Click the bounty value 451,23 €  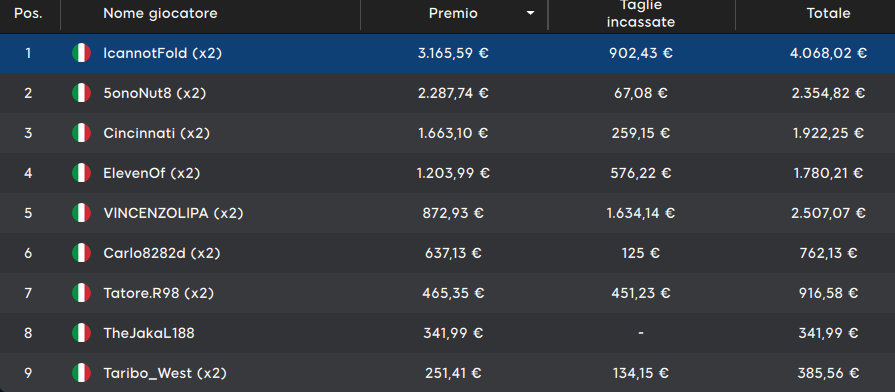640,293
